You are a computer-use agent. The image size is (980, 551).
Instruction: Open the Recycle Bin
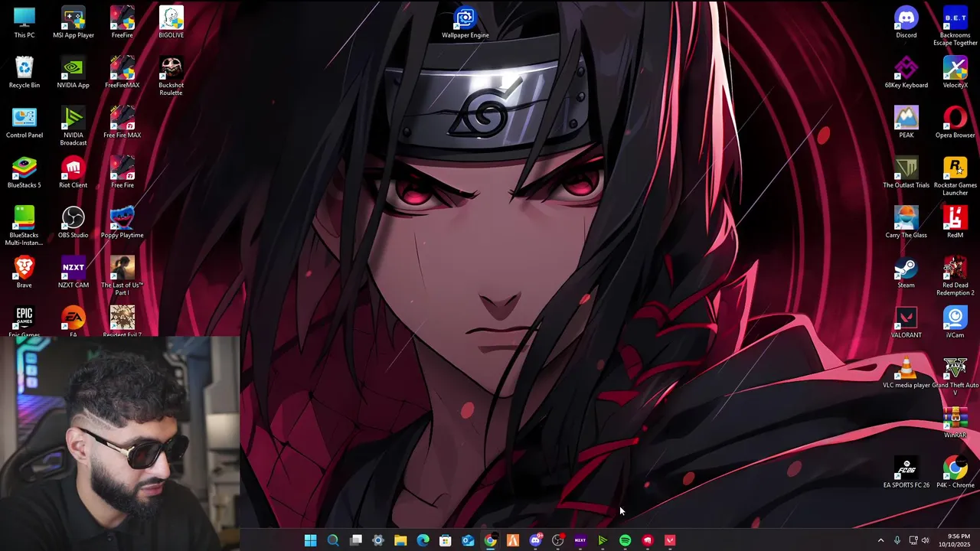[24, 72]
